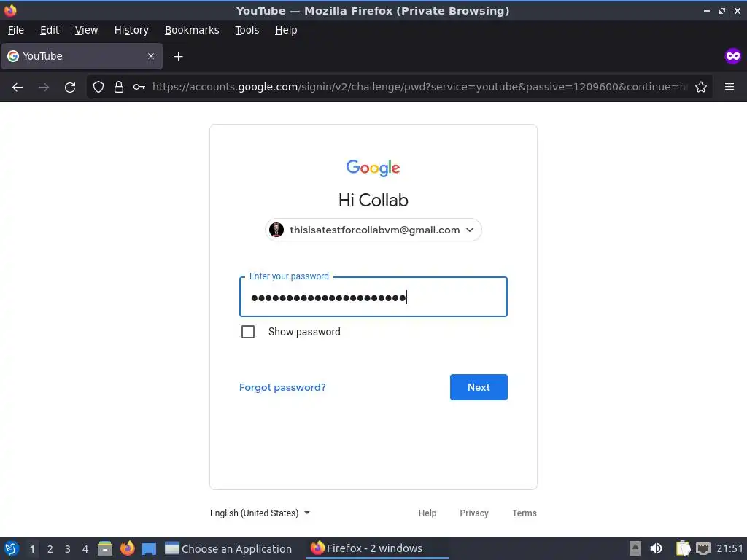Open the Bookmarks menu
Image resolution: width=747 pixels, height=560 pixels.
[x=192, y=30]
